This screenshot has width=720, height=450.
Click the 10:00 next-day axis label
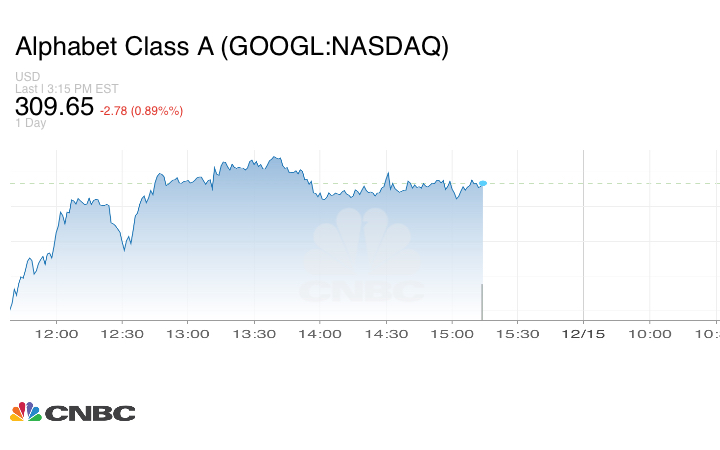tap(650, 334)
